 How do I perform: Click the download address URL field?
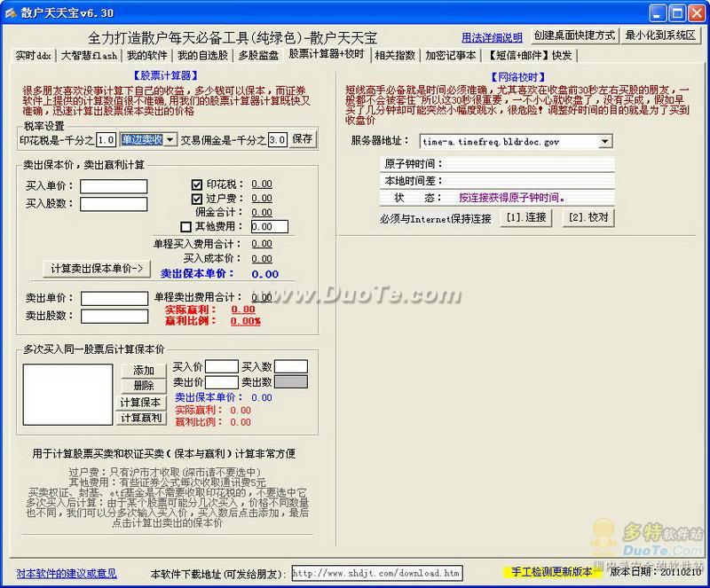pyautogui.click(x=377, y=573)
